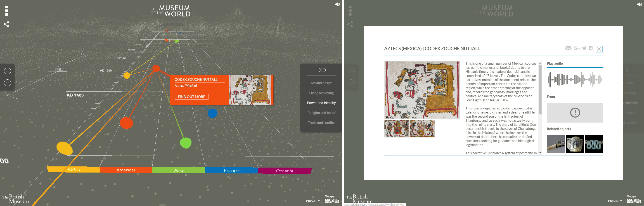The image size is (644, 206).
Task: Open the stone mask related object thumbnail
Action: (x=575, y=144)
